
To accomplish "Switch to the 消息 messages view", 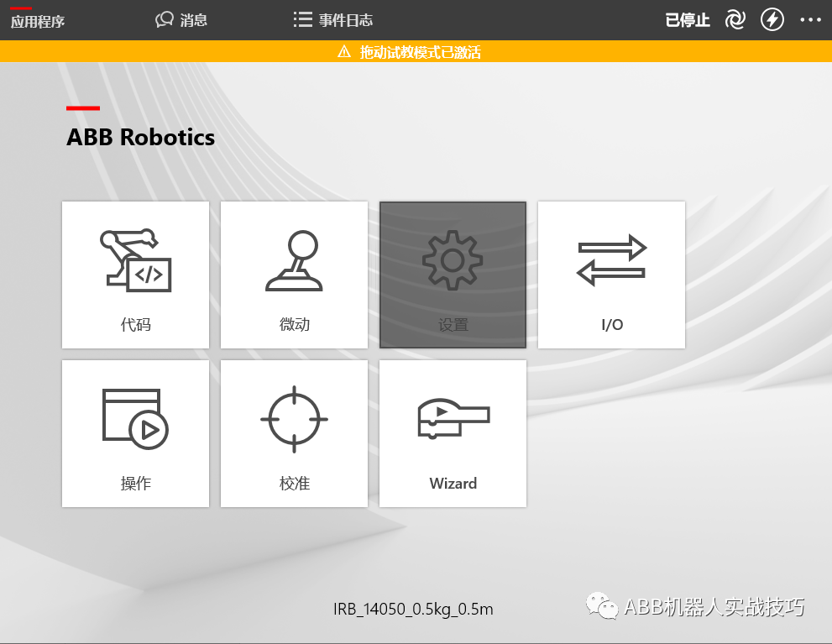I will coord(191,19).
